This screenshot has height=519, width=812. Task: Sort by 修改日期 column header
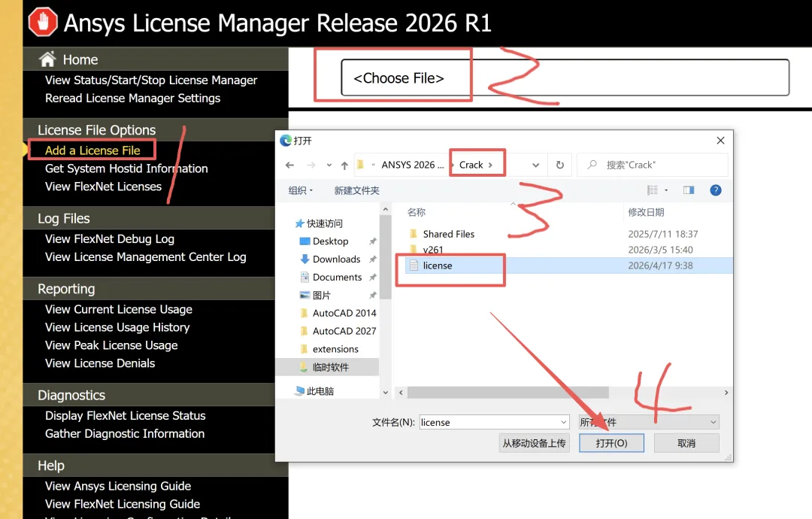tap(646, 212)
